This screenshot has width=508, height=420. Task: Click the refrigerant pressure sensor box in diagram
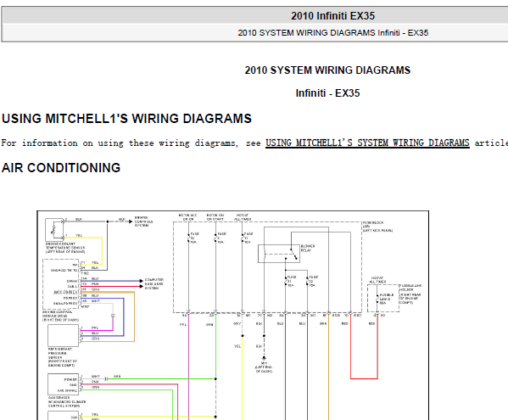click(63, 336)
